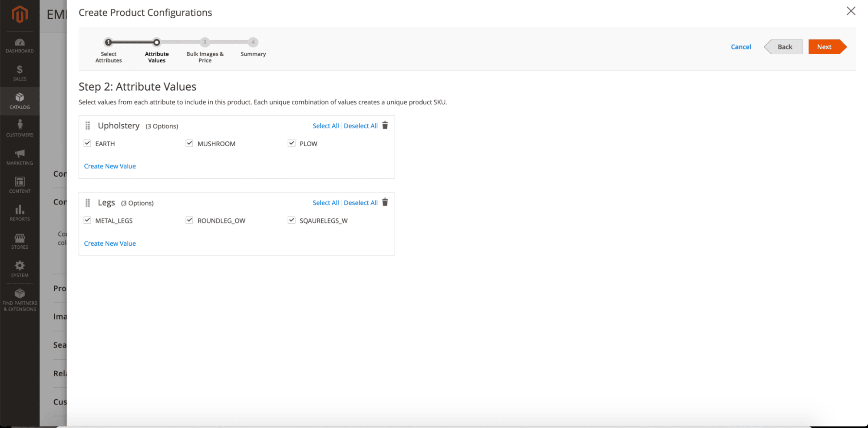
Task: Grab the Upholstery drag handle icon
Action: click(x=88, y=125)
